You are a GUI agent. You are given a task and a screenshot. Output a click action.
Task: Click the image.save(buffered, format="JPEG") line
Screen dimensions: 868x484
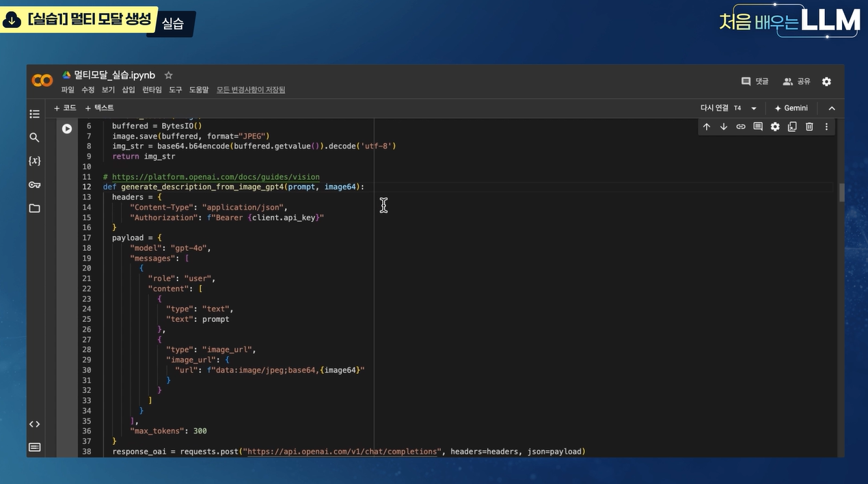point(191,136)
